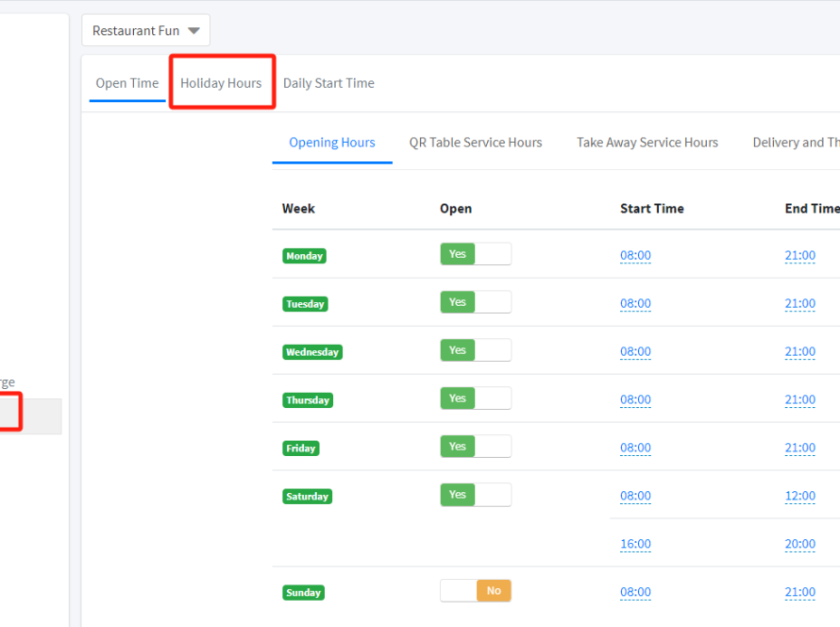The height and width of the screenshot is (627, 840).
Task: Edit Saturday second end time 20:00
Action: click(799, 544)
